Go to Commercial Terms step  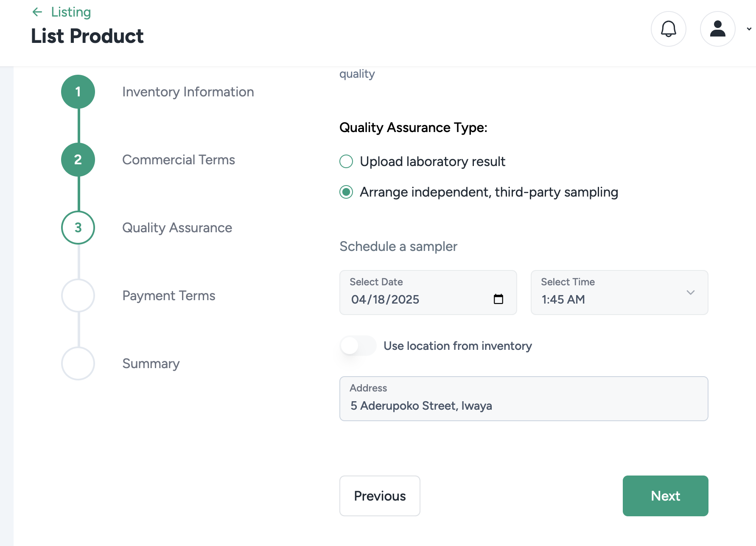pos(178,160)
